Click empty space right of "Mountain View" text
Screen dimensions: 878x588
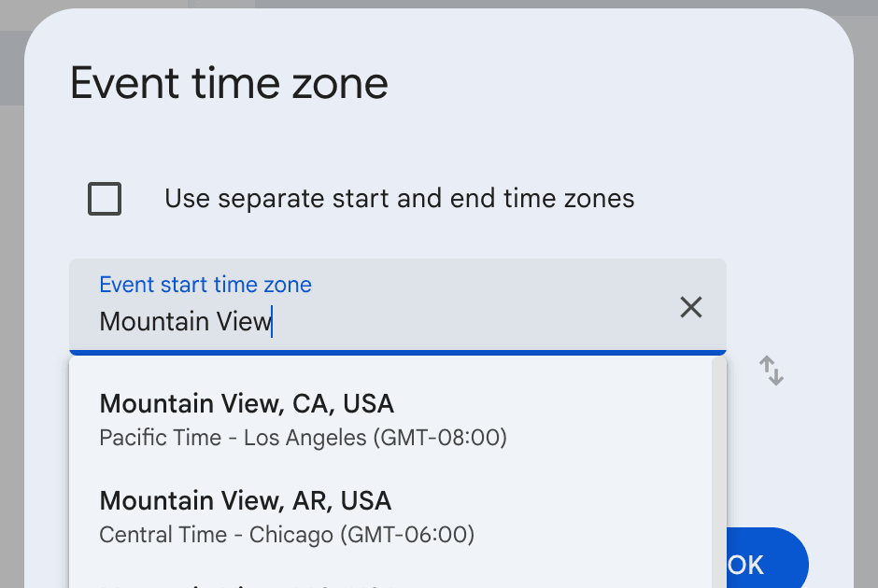tap(467, 322)
